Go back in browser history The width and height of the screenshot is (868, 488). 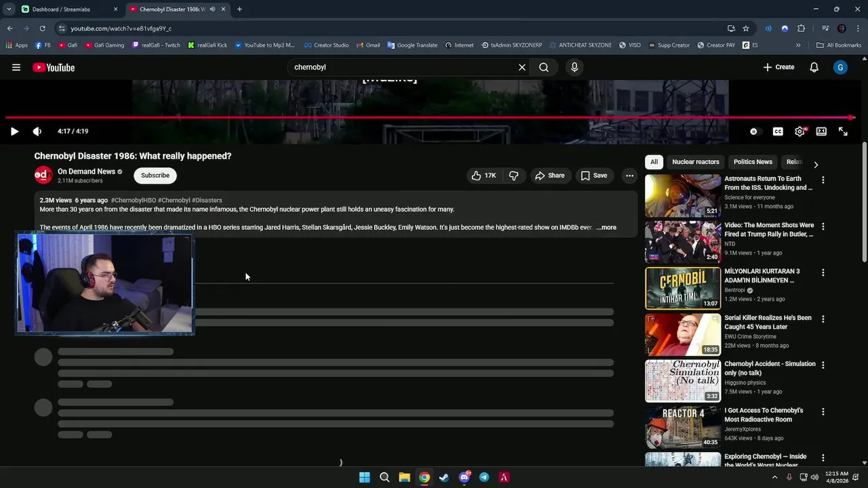[10, 28]
